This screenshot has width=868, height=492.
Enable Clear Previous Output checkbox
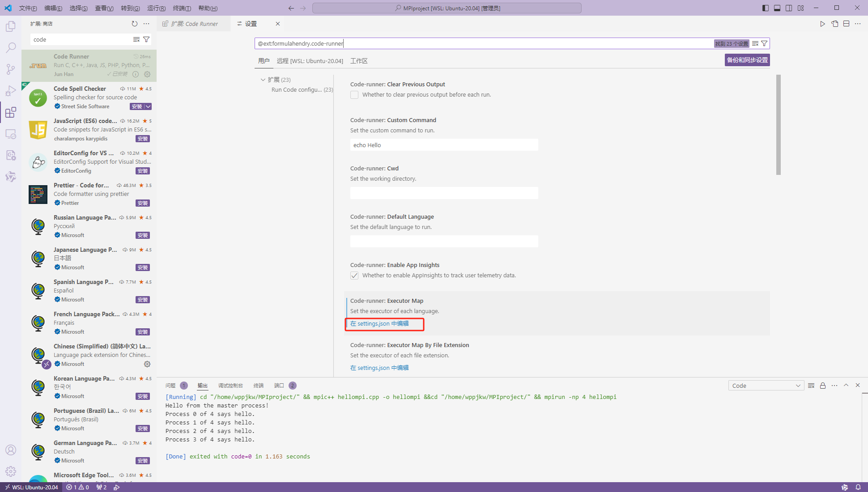pos(354,95)
